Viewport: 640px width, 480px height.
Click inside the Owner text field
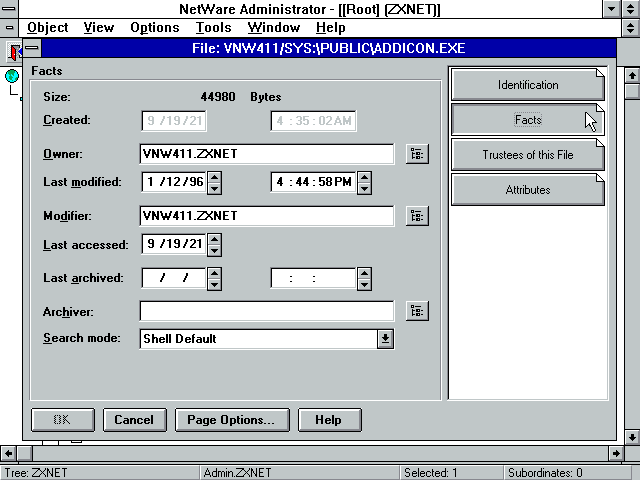pos(267,154)
